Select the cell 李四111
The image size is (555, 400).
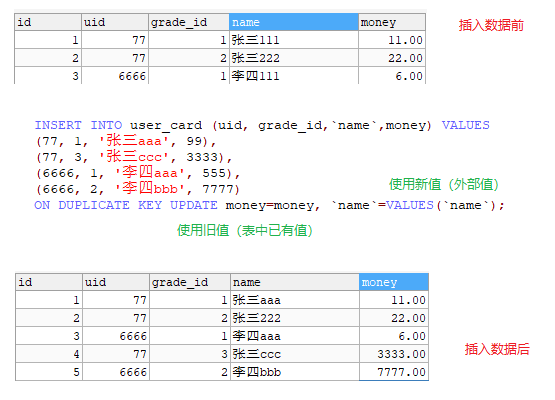(x=294, y=76)
